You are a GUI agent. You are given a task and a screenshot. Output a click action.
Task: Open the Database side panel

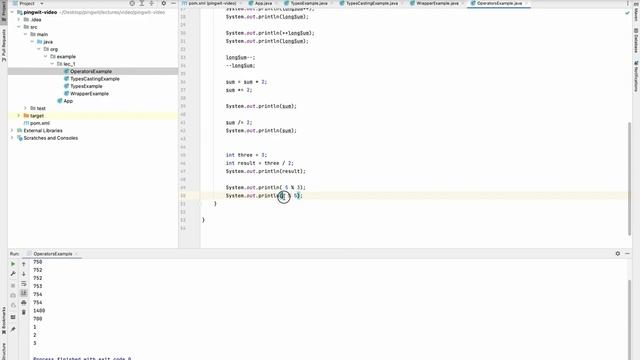tap(636, 40)
